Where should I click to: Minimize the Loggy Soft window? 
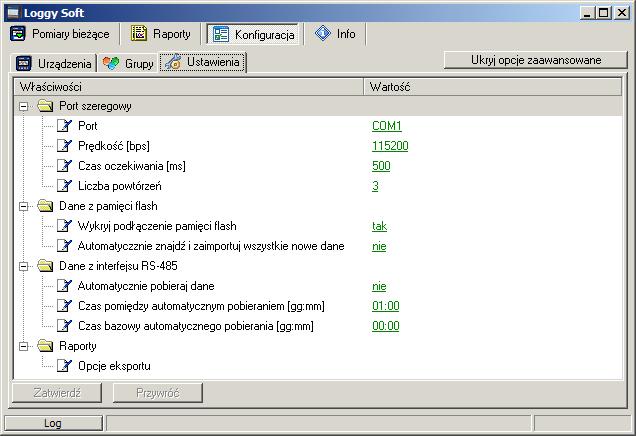coord(587,13)
